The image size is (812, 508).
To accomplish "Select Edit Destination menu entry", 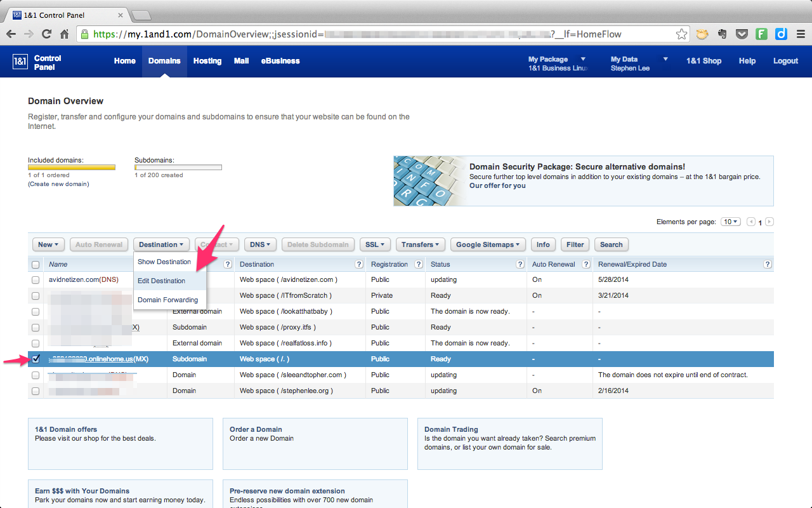I will coord(162,281).
